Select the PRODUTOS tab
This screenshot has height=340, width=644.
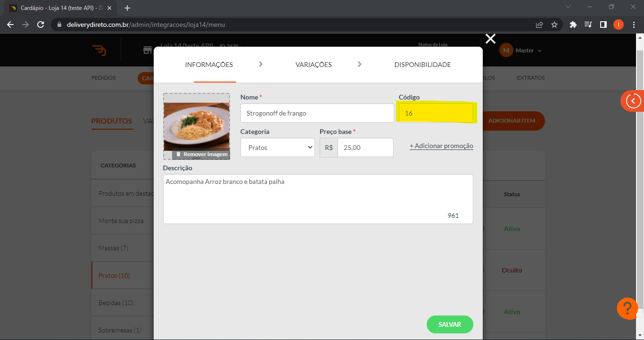point(112,121)
